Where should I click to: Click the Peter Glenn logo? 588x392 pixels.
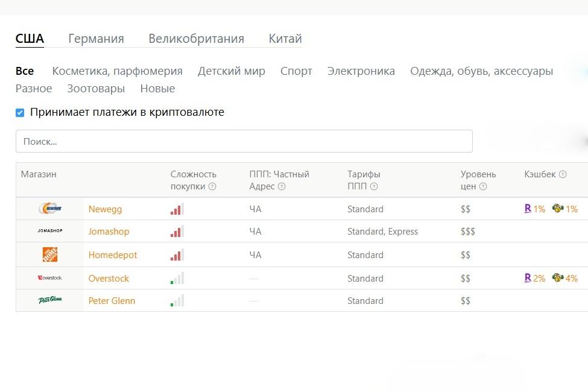coord(50,300)
